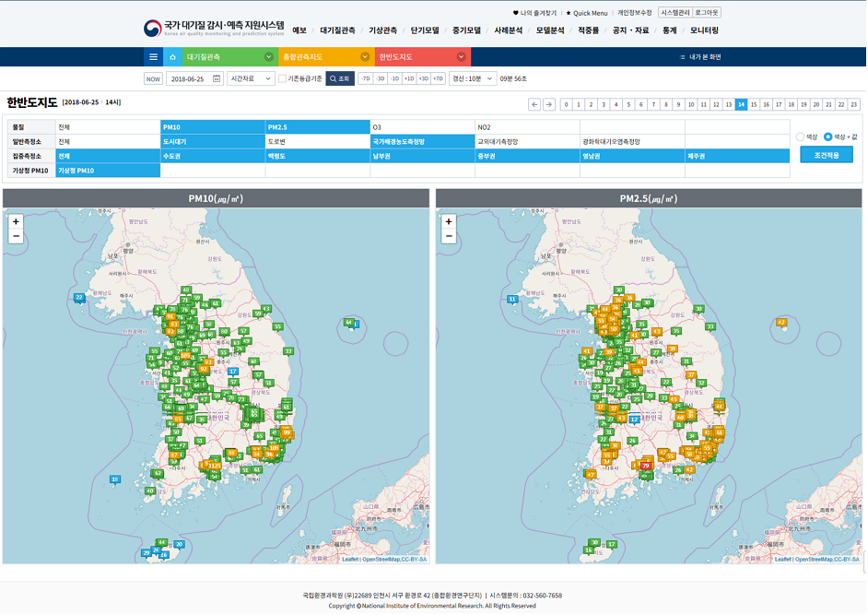This screenshot has height=615, width=868.
Task: Zoom out on the PM2.5 map
Action: [x=449, y=236]
